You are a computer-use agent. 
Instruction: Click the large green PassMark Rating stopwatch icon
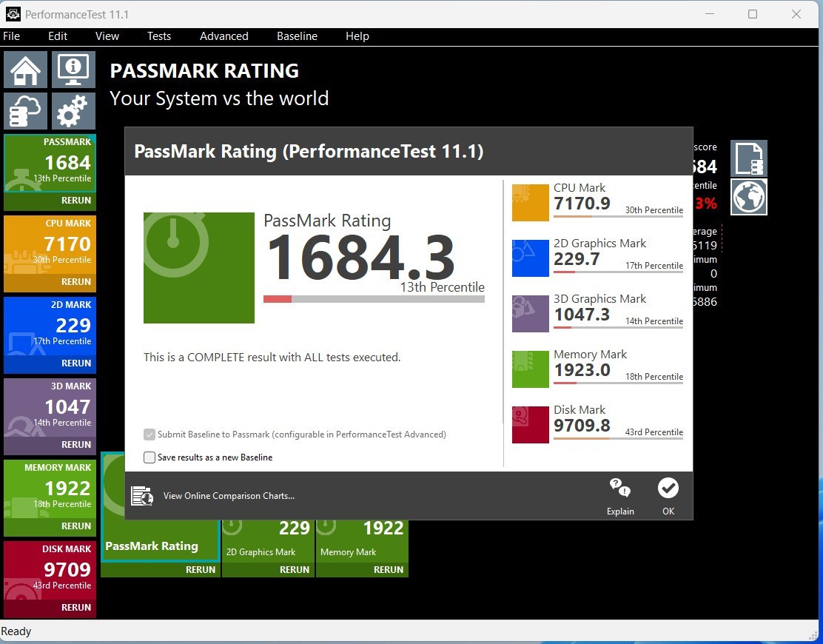[x=199, y=268]
